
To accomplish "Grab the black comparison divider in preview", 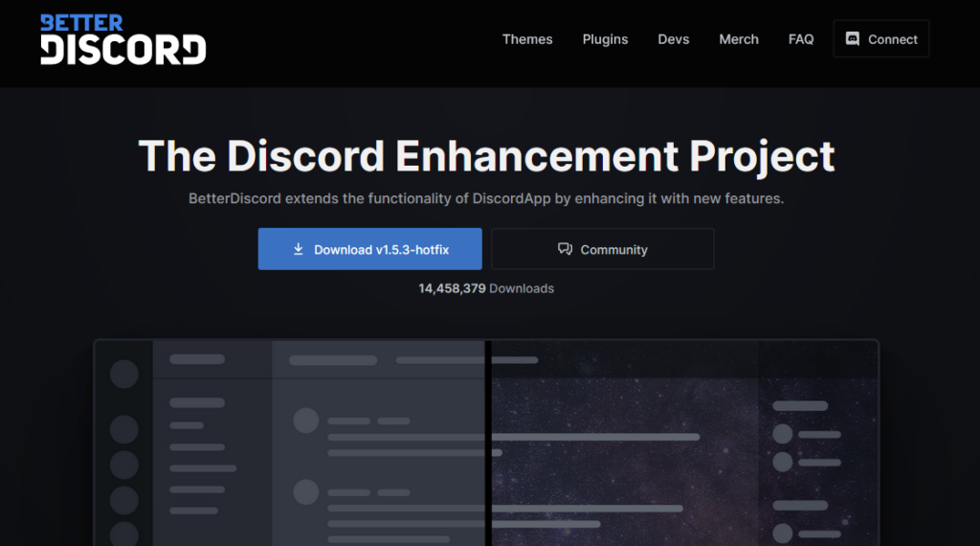I will pyautogui.click(x=488, y=443).
